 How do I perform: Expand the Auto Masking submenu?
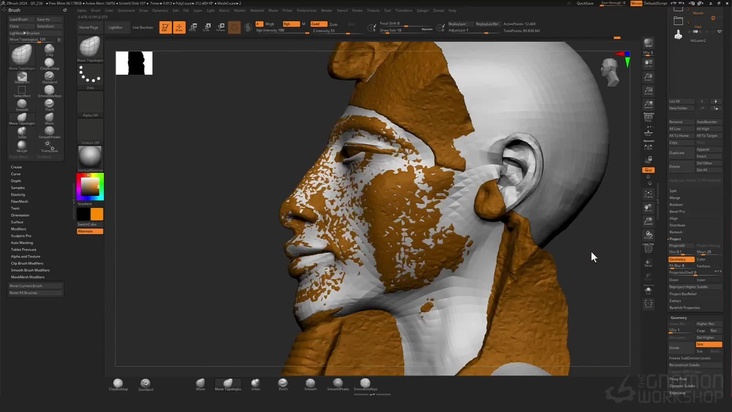[22, 243]
